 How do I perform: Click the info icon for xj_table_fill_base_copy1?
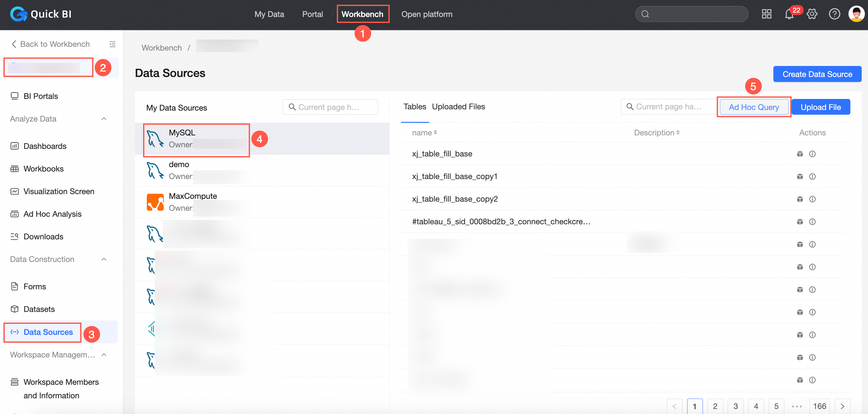812,176
